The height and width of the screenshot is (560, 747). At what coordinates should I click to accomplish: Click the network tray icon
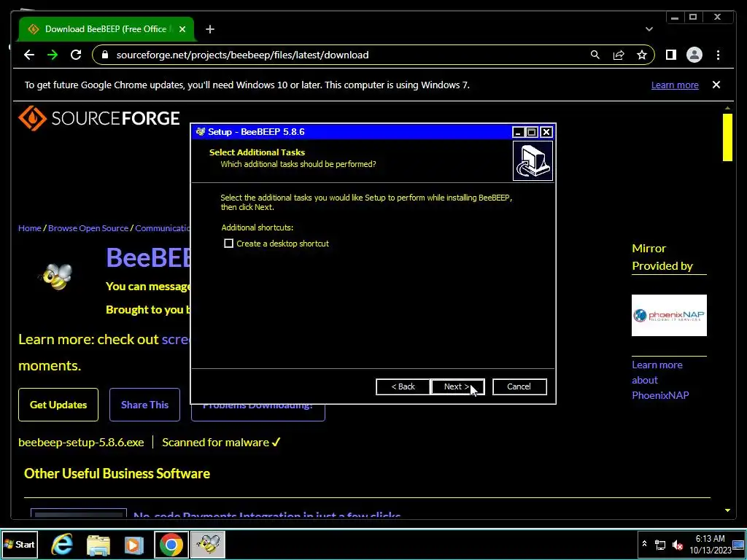(660, 545)
